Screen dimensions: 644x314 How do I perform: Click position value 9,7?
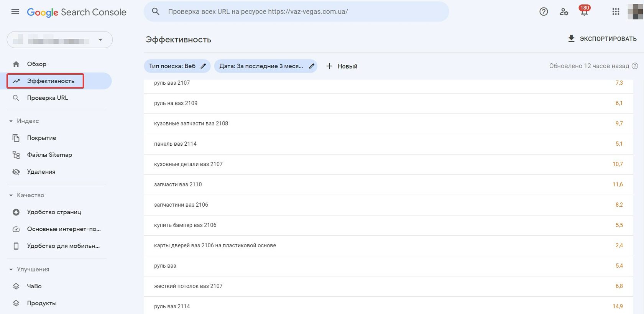point(619,123)
